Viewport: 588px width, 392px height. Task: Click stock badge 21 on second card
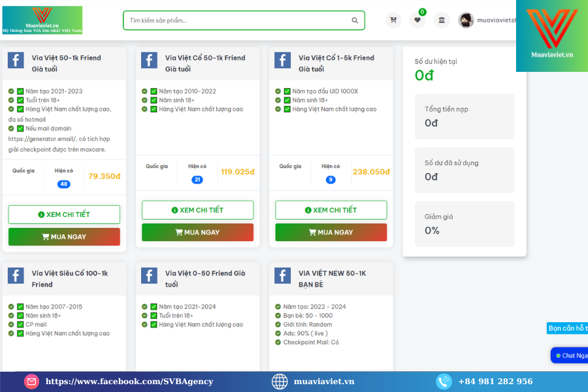pos(197,180)
